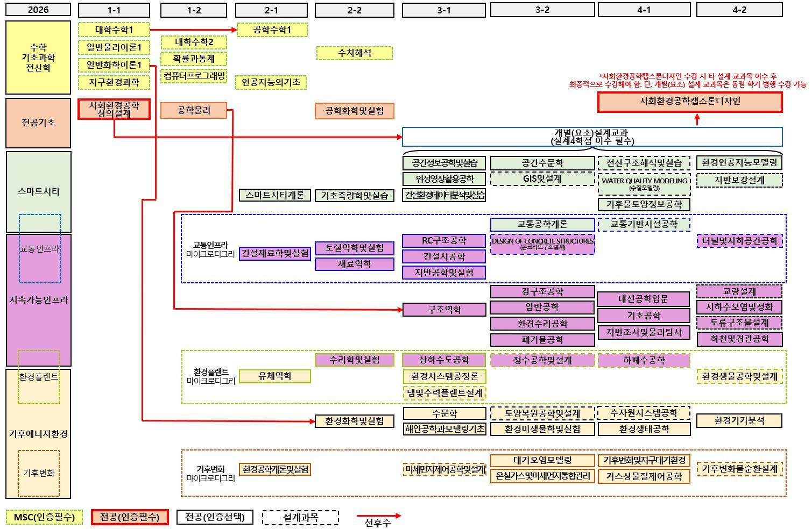Screen dimensions: 812x529
Task: Select the 4-2 semester column header
Action: point(739,10)
